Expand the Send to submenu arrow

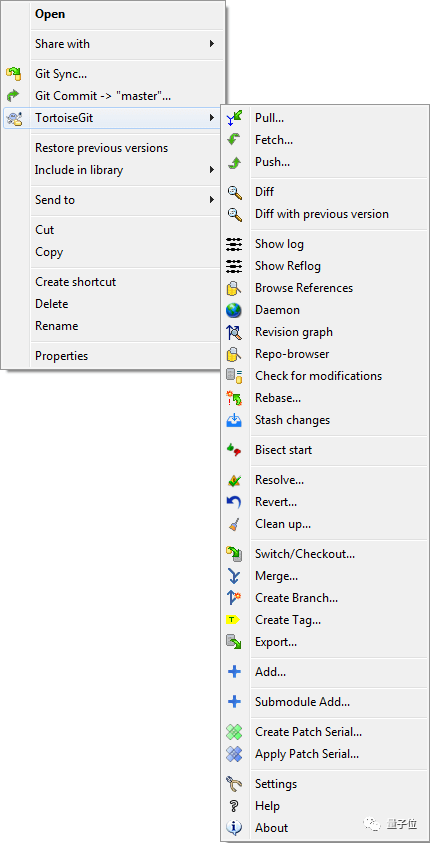coord(212,200)
